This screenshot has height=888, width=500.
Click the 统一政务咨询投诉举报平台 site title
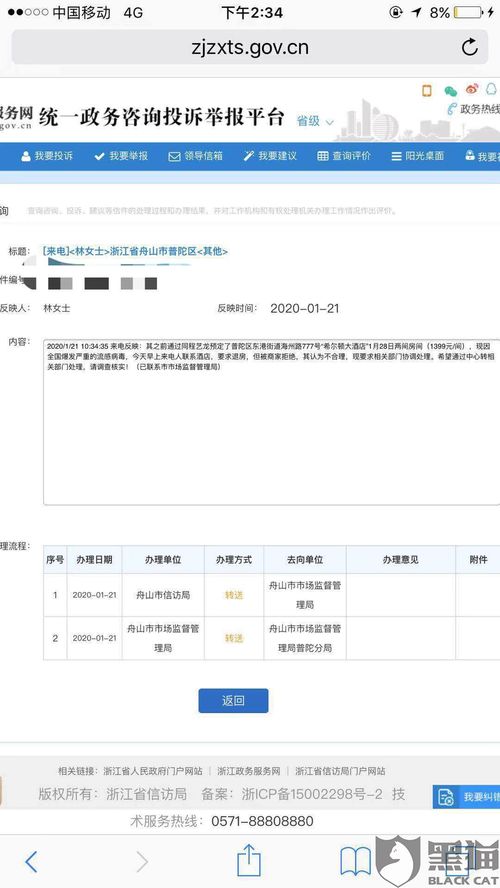162,116
